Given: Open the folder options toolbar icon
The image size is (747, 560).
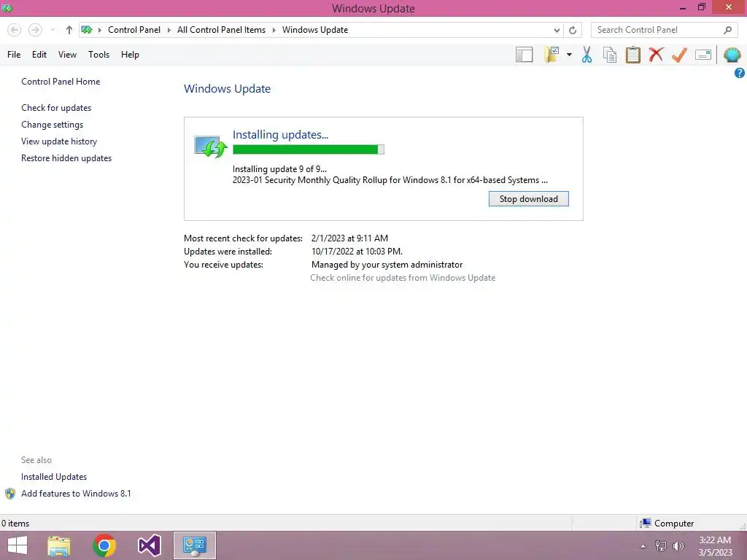Looking at the screenshot, I should point(551,55).
